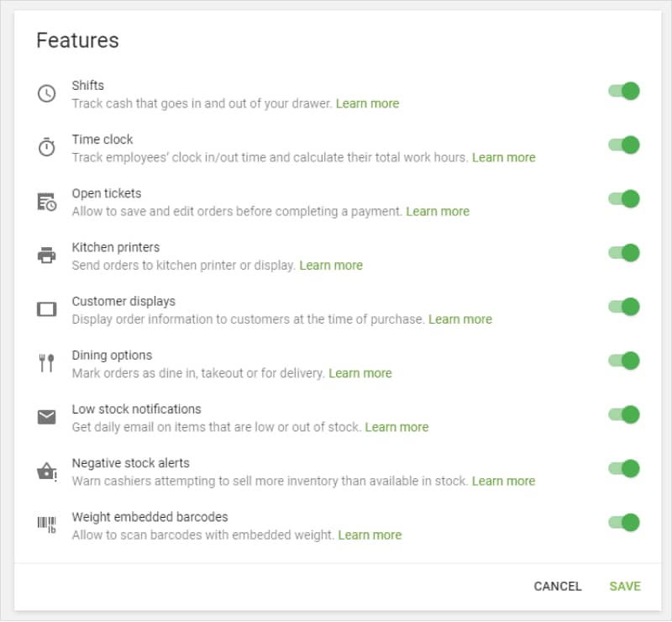Disable the Shifts feature toggle
This screenshot has width=672, height=622.
(623, 92)
